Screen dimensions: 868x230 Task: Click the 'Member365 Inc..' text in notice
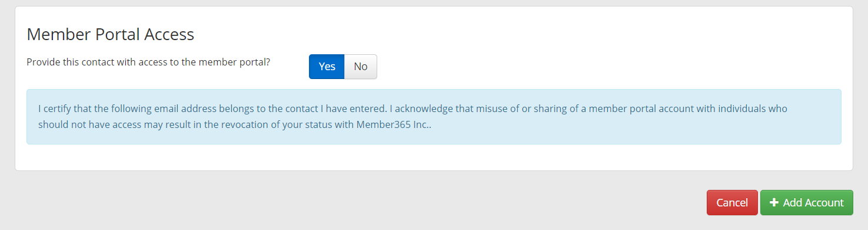394,124
